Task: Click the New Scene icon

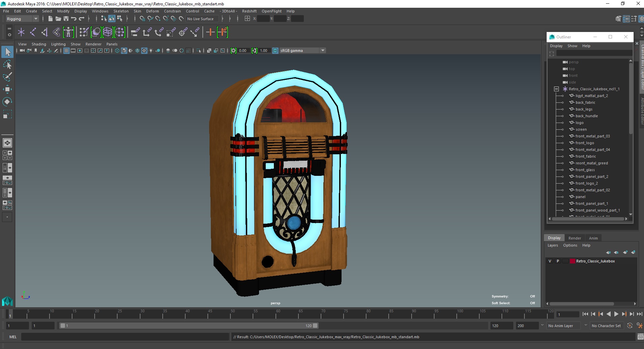Action: (x=50, y=19)
